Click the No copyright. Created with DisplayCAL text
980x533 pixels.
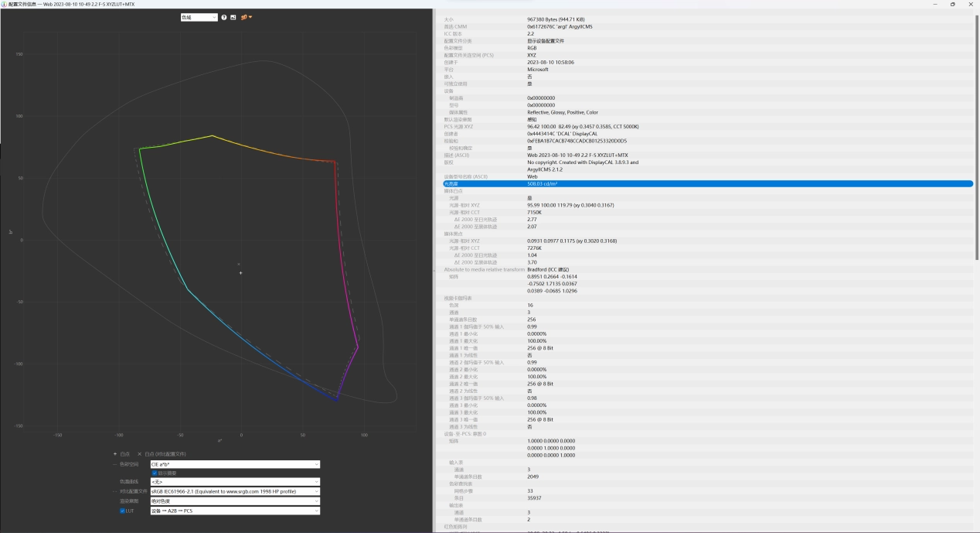[583, 162]
